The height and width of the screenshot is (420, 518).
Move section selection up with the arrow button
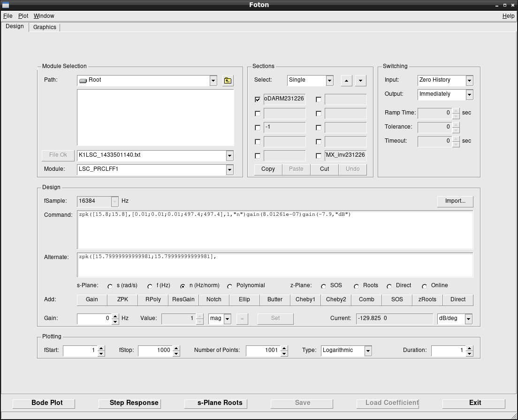tap(346, 80)
